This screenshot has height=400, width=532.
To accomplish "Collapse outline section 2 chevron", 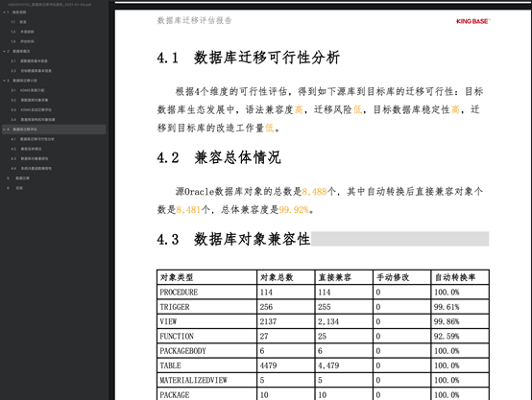I will pyautogui.click(x=4, y=51).
